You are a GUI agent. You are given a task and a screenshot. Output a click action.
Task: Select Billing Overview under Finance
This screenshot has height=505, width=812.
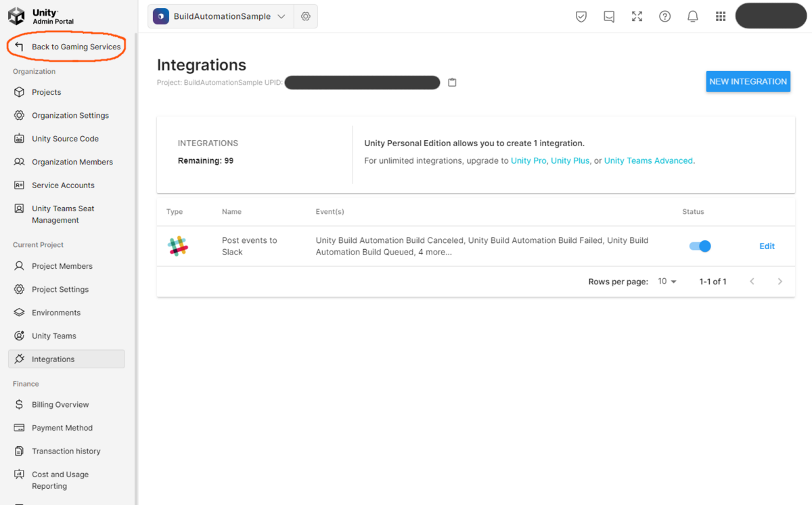(x=60, y=404)
